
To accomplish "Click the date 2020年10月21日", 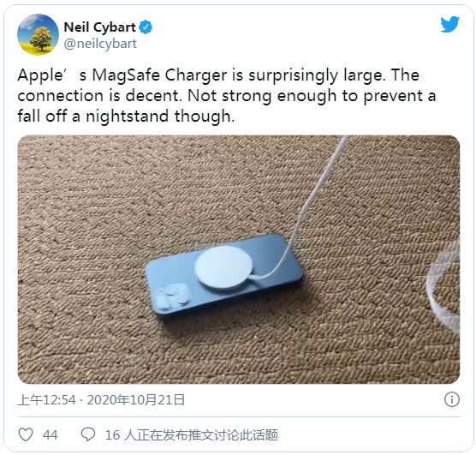I will (136, 399).
